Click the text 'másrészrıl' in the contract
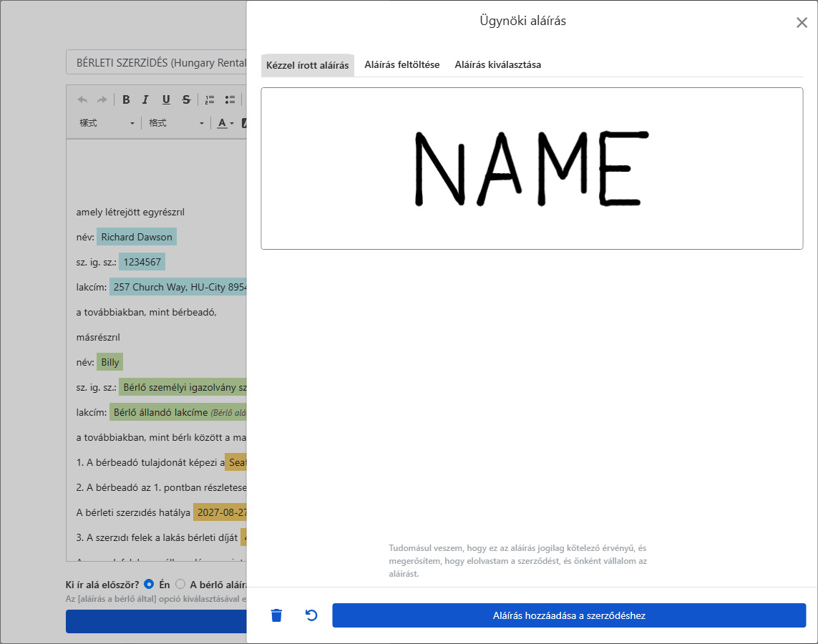 98,337
